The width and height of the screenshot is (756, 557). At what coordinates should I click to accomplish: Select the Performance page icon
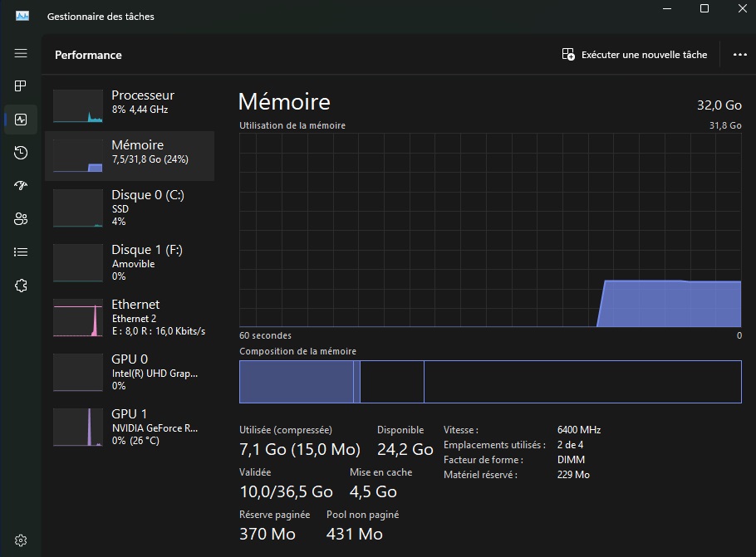point(21,120)
